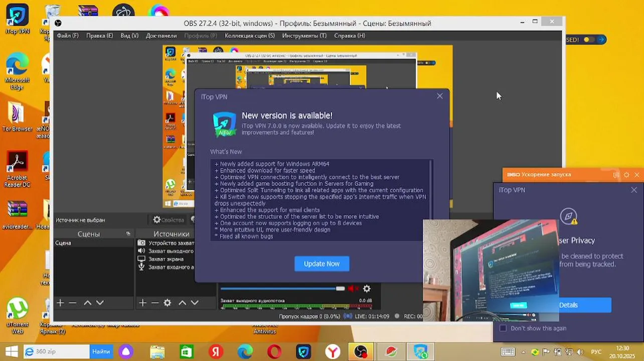
Task: Toggle mute on the audio mixer speaker
Action: (353, 289)
